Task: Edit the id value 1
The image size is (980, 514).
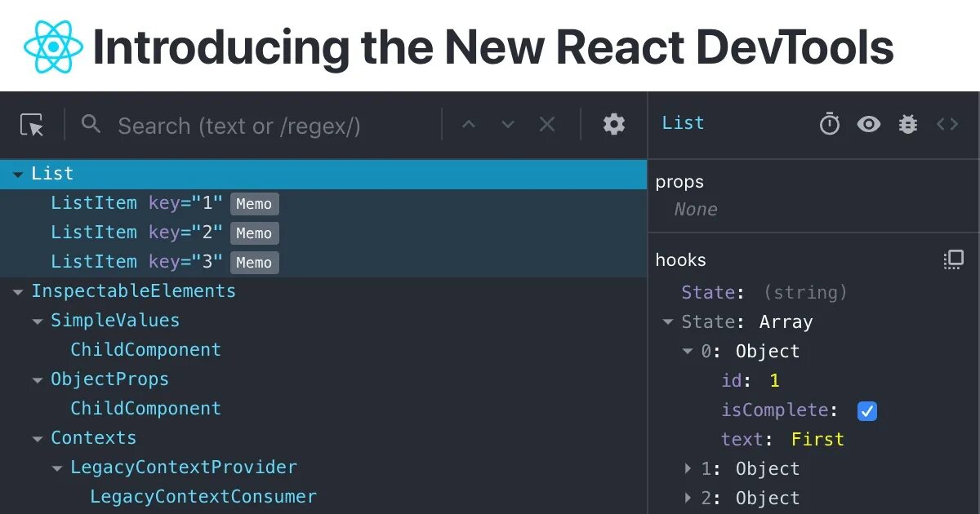Action: [775, 380]
